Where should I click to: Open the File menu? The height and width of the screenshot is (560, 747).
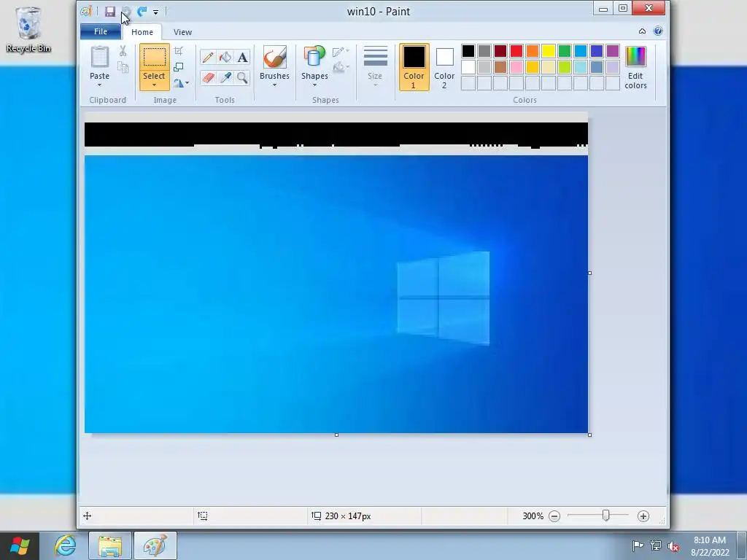pyautogui.click(x=101, y=31)
